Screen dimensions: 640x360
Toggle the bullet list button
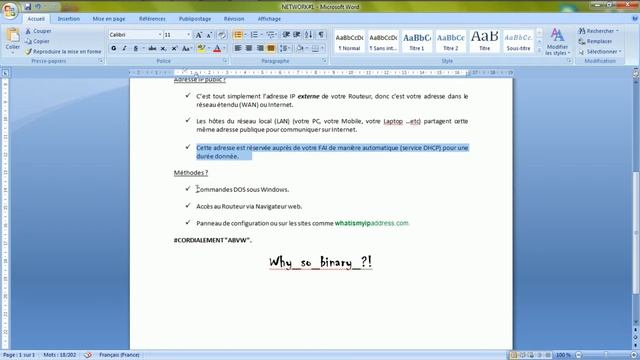click(x=238, y=35)
